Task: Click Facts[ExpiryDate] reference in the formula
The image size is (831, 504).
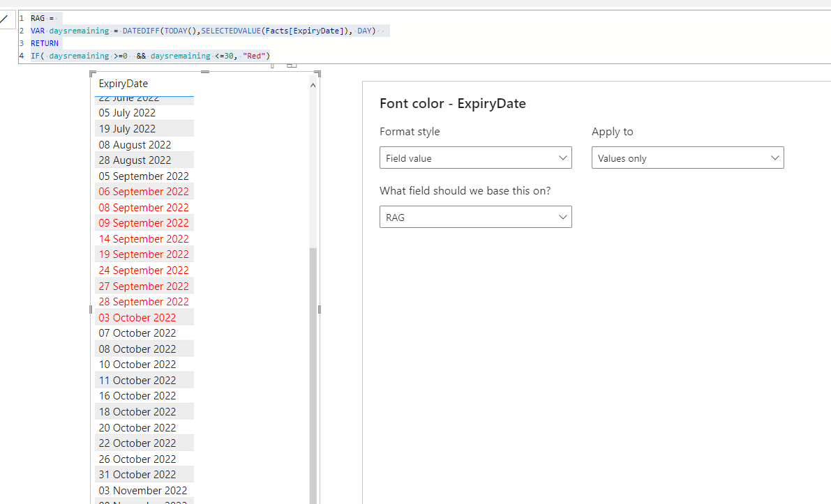Action: point(304,31)
